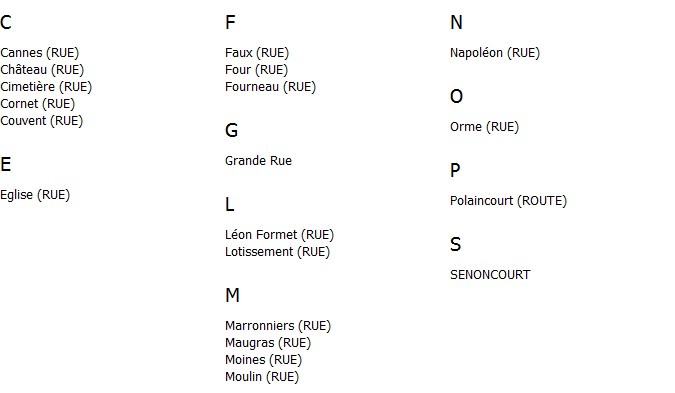Open the Grande Rue entry
Viewport: 675px width, 393px height.
(x=258, y=161)
